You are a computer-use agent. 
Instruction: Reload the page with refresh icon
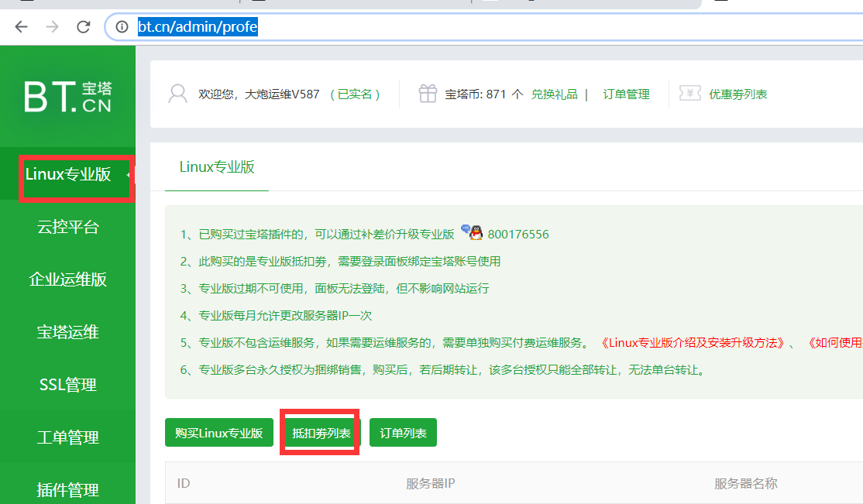[84, 26]
